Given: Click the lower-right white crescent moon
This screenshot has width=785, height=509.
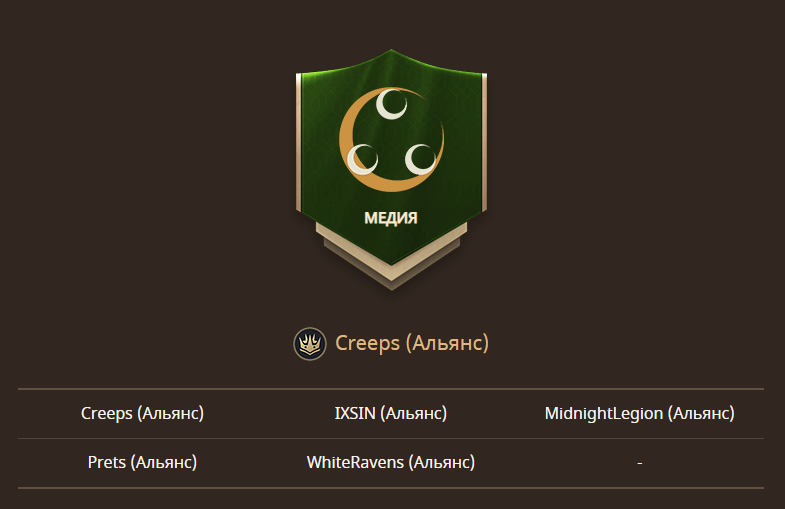Looking at the screenshot, I should coord(421,159).
